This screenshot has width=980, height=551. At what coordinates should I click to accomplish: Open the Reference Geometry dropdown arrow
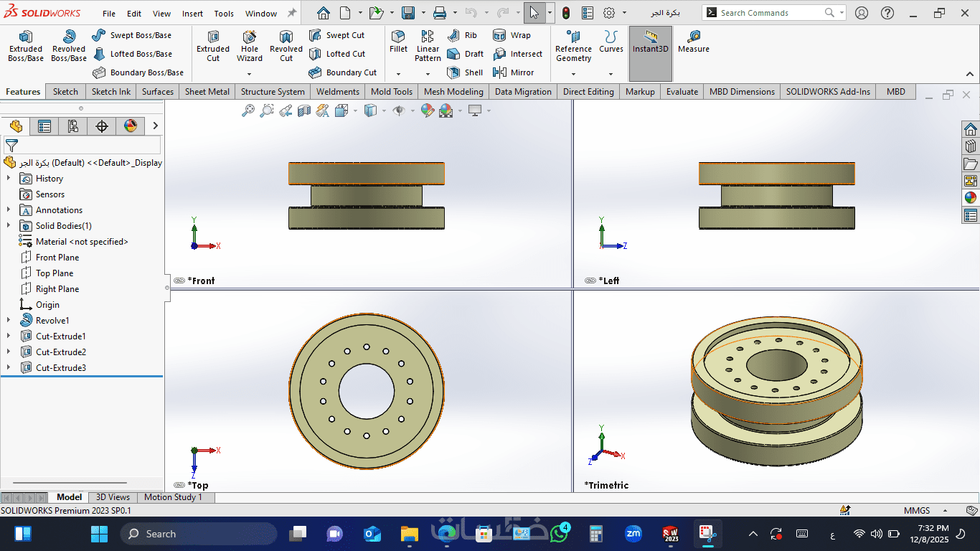[x=573, y=74]
